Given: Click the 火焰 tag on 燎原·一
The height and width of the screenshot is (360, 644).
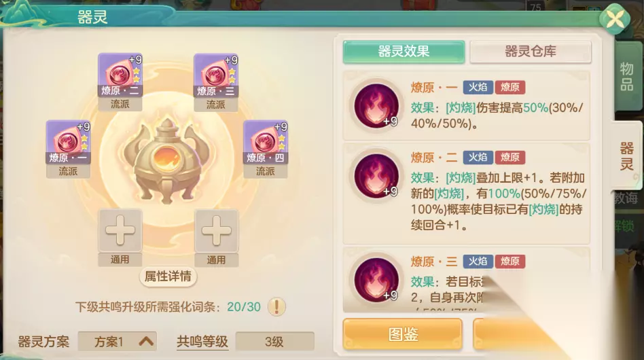Looking at the screenshot, I should (x=478, y=87).
